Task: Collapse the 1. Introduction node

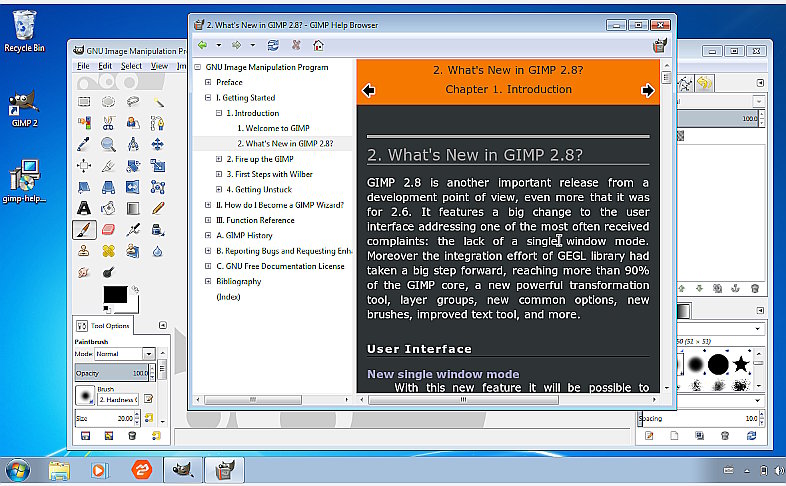Action: (x=219, y=113)
